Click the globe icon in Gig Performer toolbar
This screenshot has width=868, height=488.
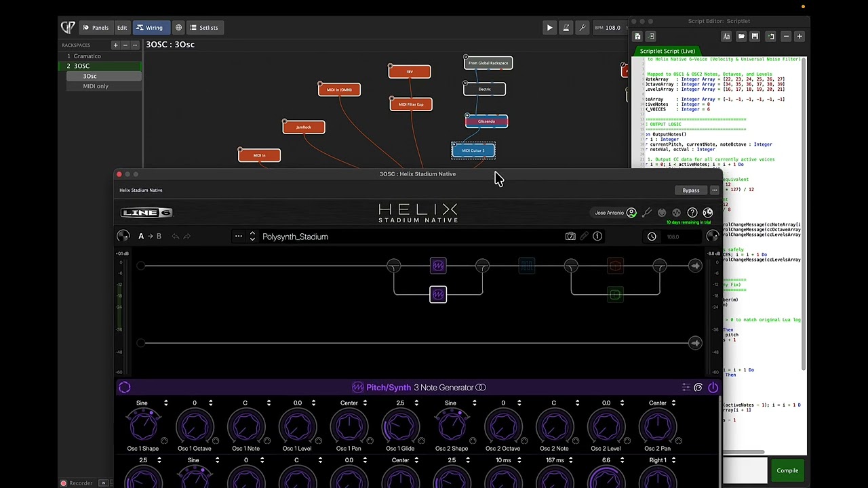tap(178, 28)
